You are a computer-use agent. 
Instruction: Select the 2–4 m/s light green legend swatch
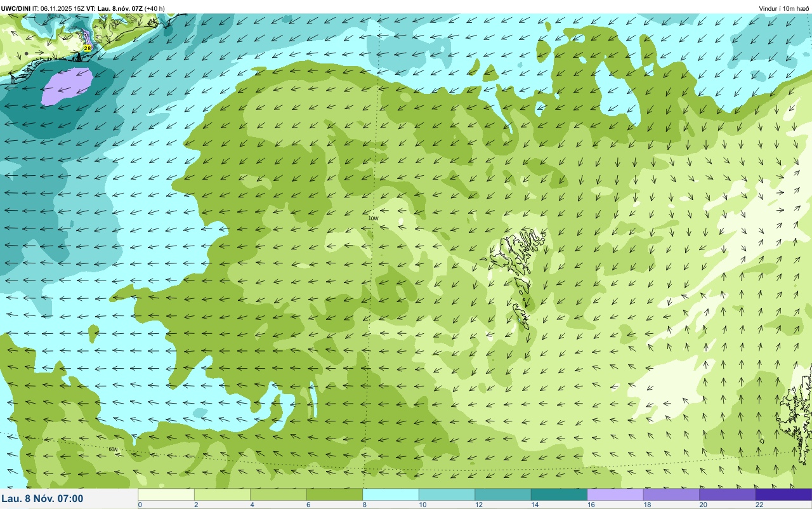222,494
